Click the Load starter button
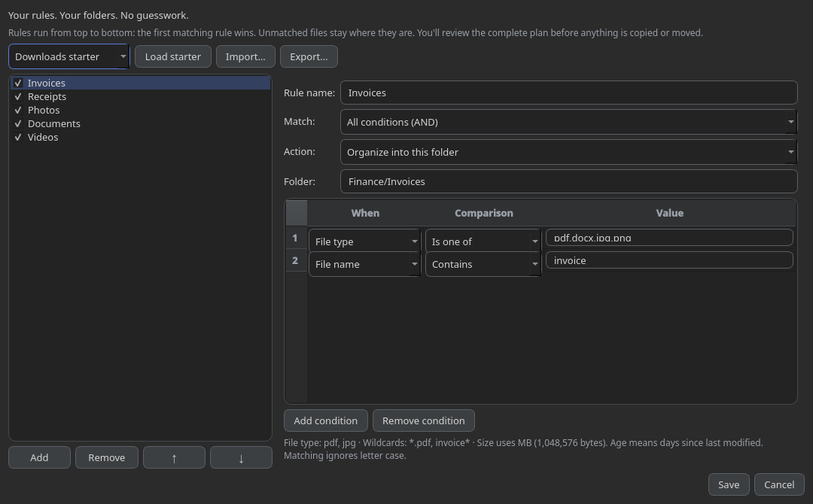Viewport: 813px width, 504px height. coord(172,56)
